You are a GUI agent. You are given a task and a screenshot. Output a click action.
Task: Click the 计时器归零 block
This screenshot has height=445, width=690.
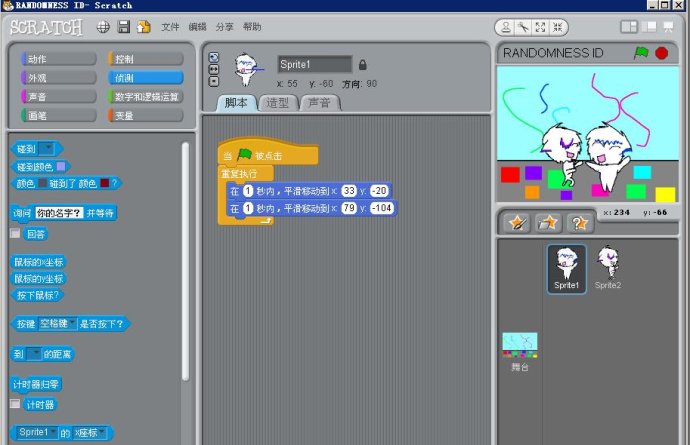coord(36,384)
